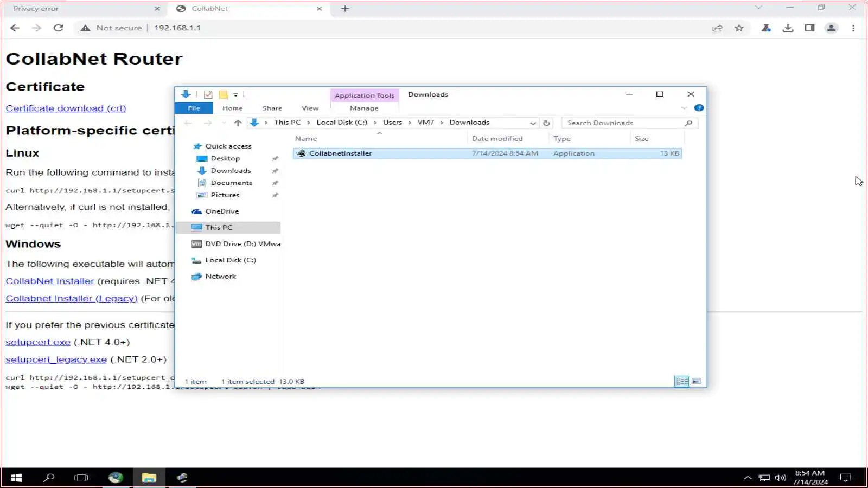The height and width of the screenshot is (488, 868).
Task: Click Collabnet Installer (Legacy) link
Action: click(x=72, y=299)
